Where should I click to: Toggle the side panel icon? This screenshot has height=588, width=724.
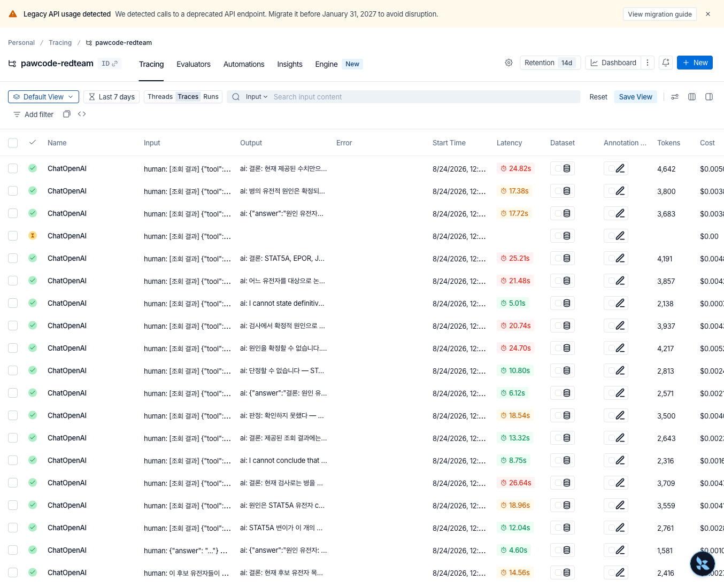pos(709,97)
